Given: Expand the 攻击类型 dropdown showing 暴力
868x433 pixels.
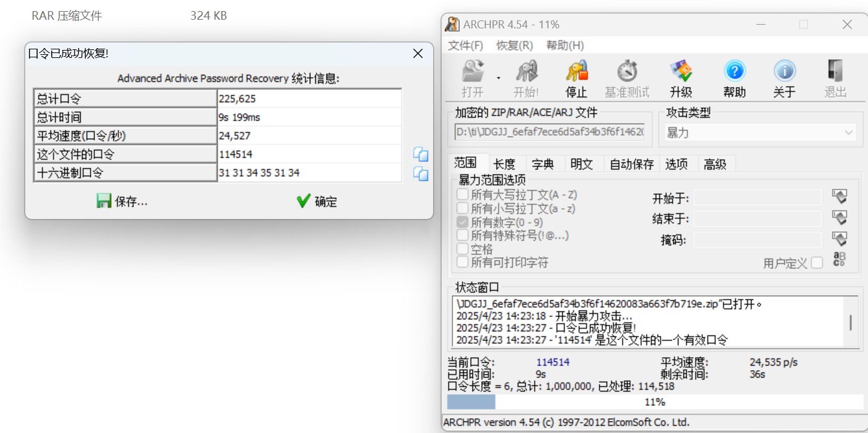Looking at the screenshot, I should tap(760, 133).
